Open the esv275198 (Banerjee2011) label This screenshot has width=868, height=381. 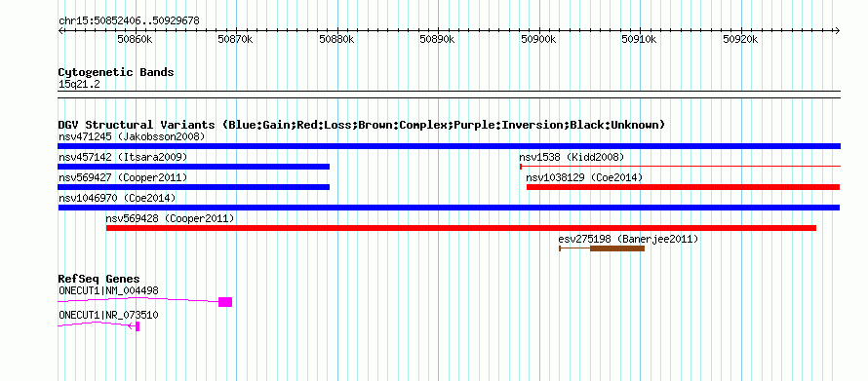(628, 239)
